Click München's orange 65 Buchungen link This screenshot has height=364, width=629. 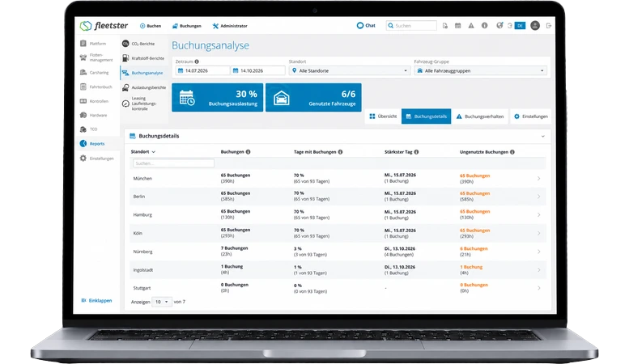(x=474, y=176)
